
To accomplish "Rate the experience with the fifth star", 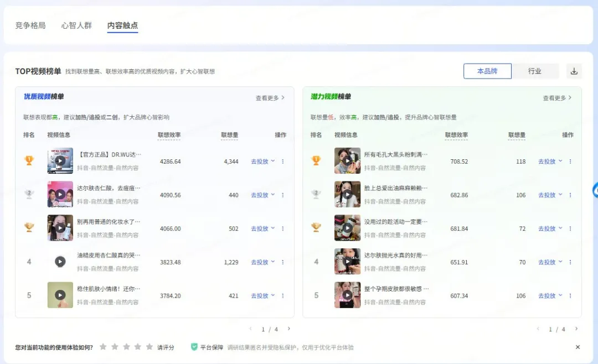I will [149, 347].
